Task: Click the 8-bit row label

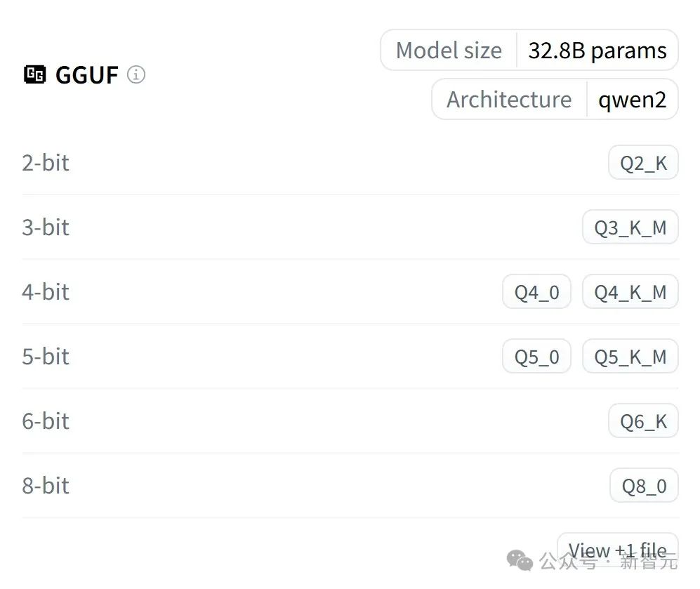Action: pyautogui.click(x=46, y=486)
